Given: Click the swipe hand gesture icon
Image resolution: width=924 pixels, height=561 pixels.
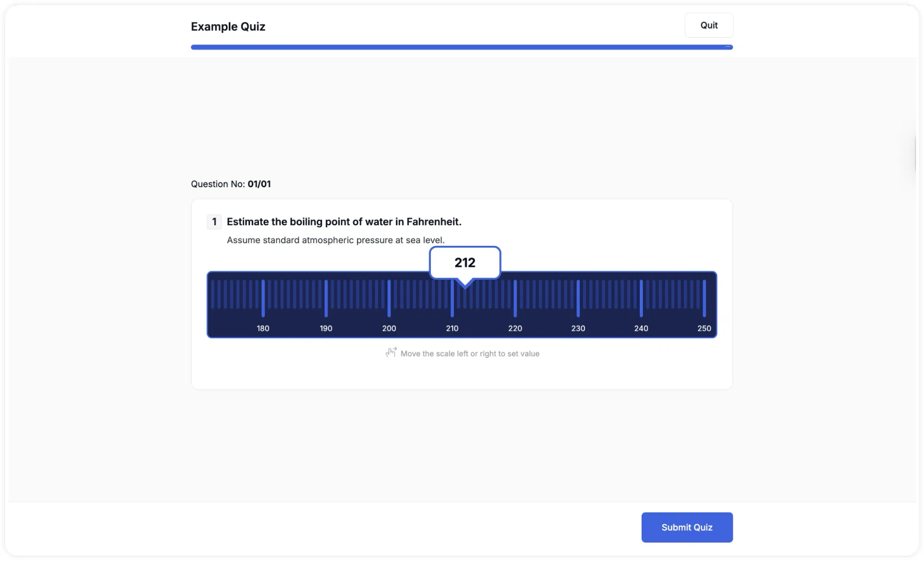Looking at the screenshot, I should pos(391,353).
